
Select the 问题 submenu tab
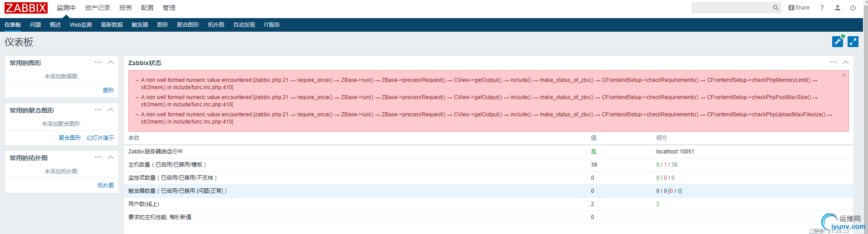(x=35, y=25)
